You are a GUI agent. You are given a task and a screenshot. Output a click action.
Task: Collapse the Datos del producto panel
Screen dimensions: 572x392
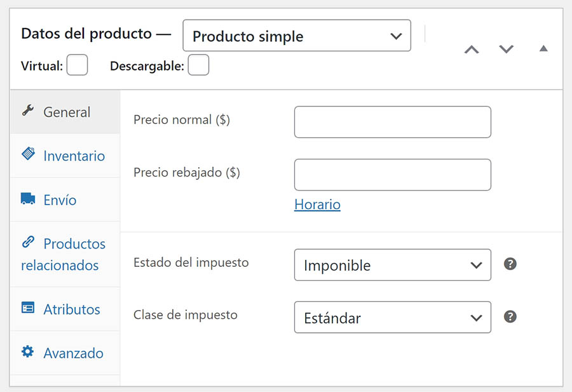543,48
